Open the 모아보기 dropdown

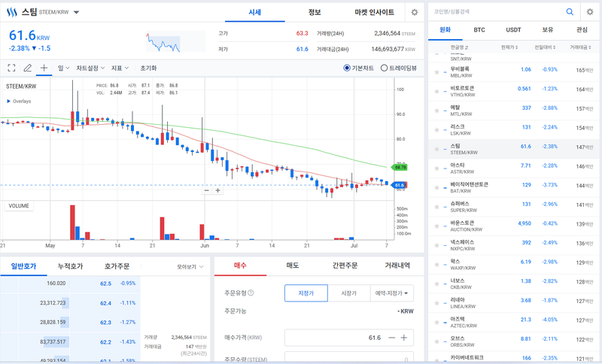(190, 266)
